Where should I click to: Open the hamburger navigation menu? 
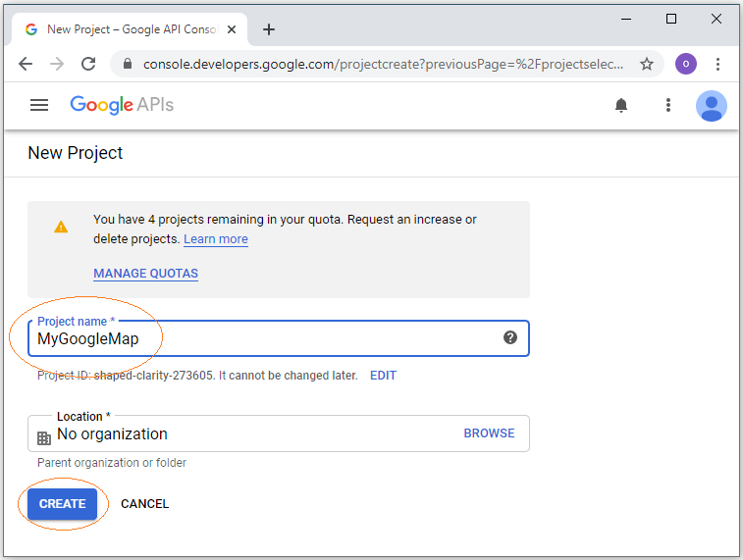point(39,105)
